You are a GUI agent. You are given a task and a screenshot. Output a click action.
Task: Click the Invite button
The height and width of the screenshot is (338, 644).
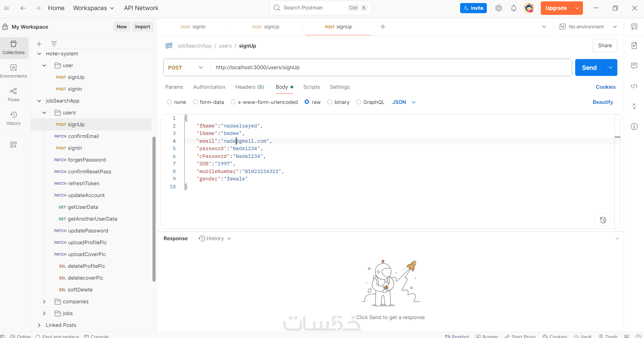pos(473,8)
